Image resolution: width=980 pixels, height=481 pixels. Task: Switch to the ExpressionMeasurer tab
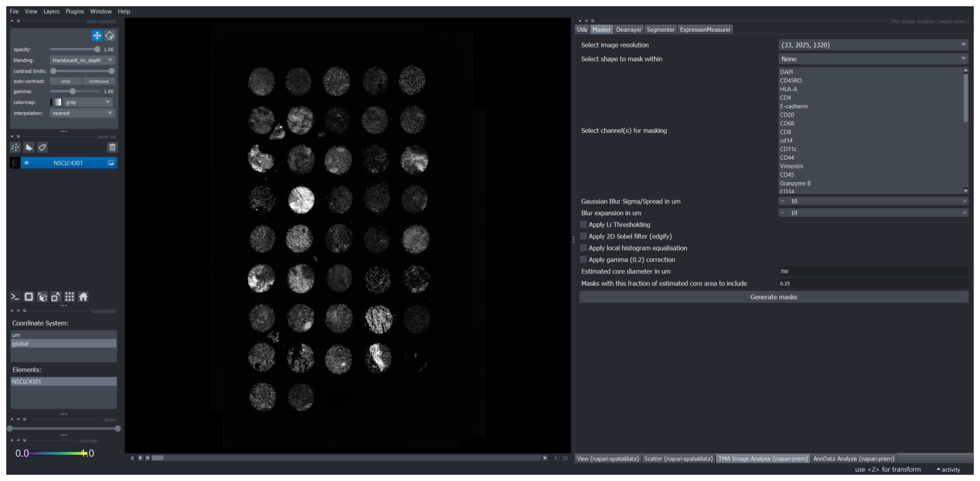tap(705, 29)
